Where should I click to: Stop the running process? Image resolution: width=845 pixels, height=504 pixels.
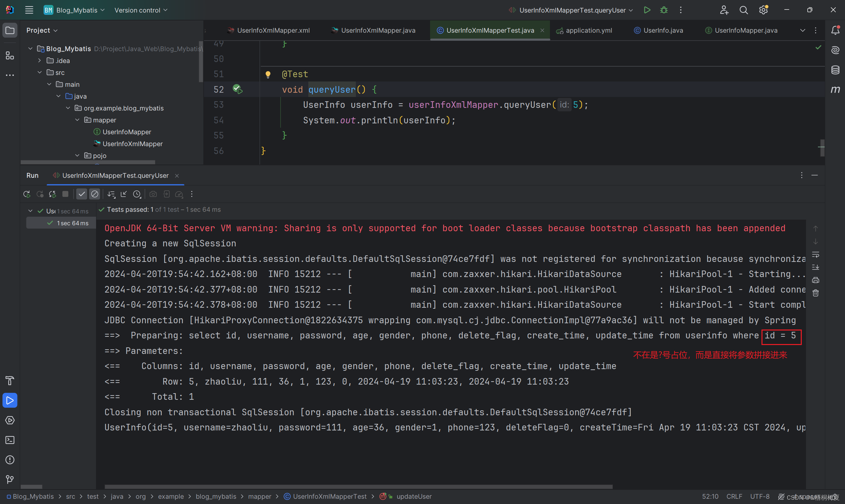pyautogui.click(x=65, y=194)
